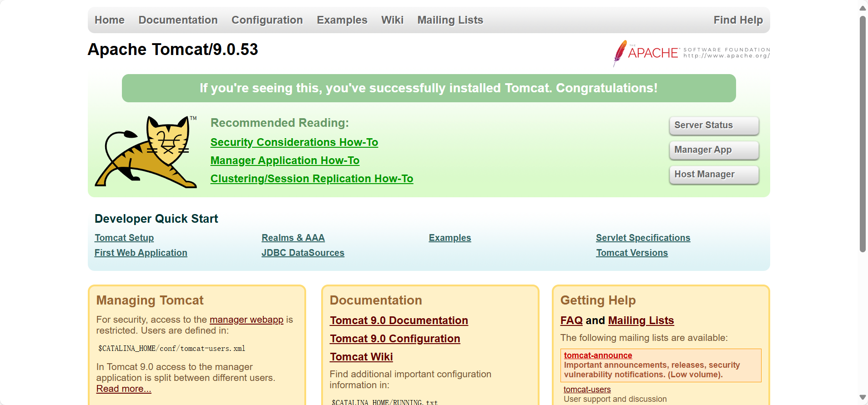Click the $CATALINA_HOME/conf/tomcat-users.xml path text
This screenshot has width=868, height=405.
(x=172, y=349)
